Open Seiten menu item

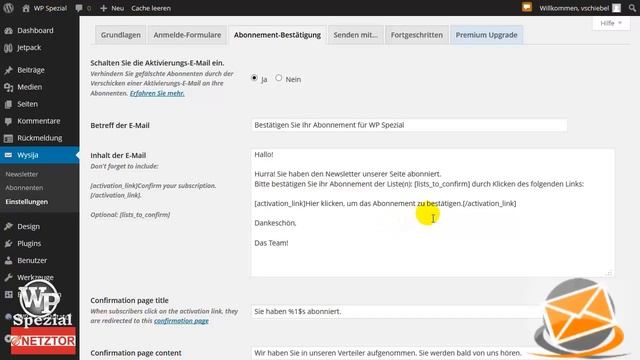pos(27,104)
